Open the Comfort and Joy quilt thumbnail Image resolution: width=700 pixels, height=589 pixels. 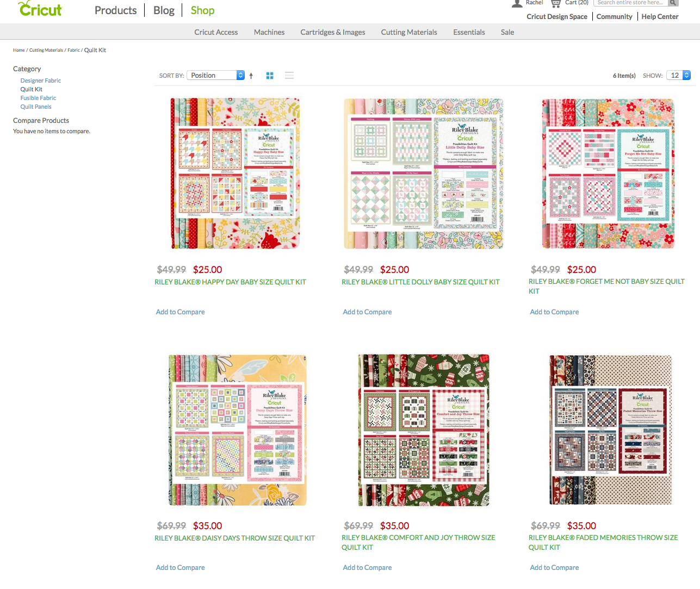[423, 430]
